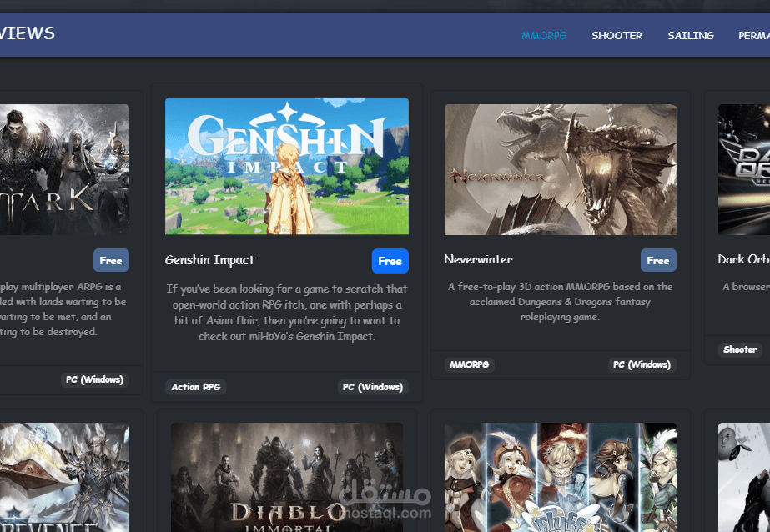Click the Neverwinter game title
This screenshot has width=770, height=532.
coord(478,259)
